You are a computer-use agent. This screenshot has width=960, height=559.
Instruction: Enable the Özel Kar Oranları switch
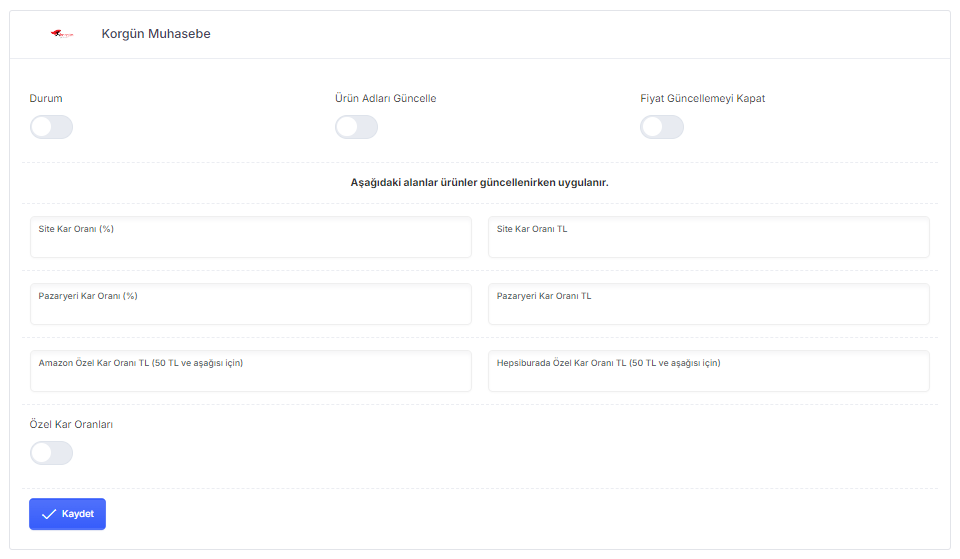(51, 453)
